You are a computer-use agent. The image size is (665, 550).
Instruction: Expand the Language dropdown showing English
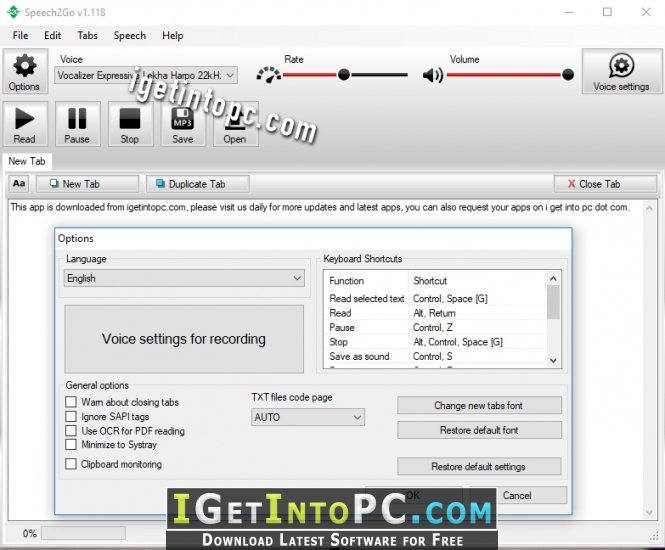[x=184, y=278]
